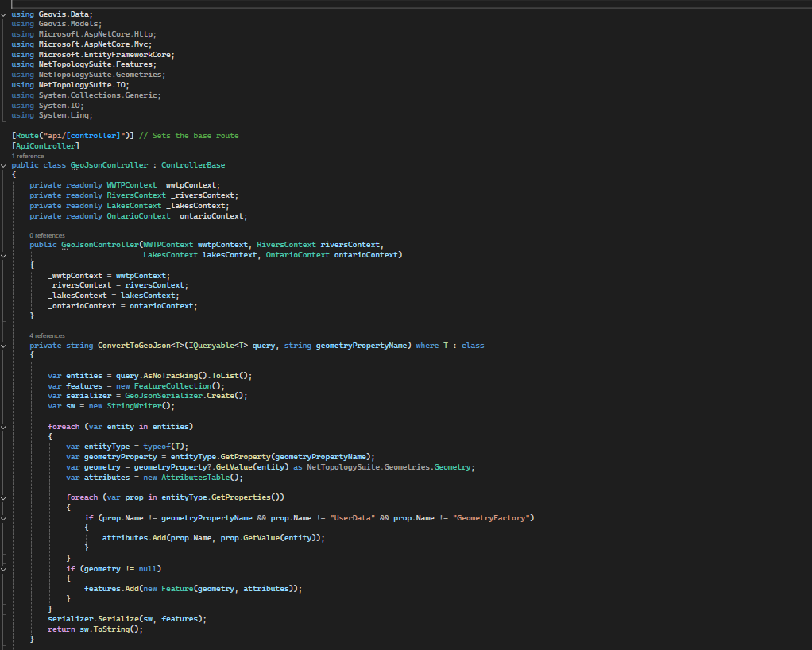Click the ApiController attribute
This screenshot has width=812, height=650.
45,146
